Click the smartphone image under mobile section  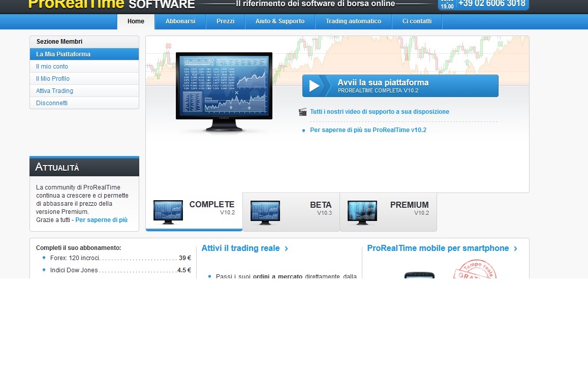[x=419, y=275]
